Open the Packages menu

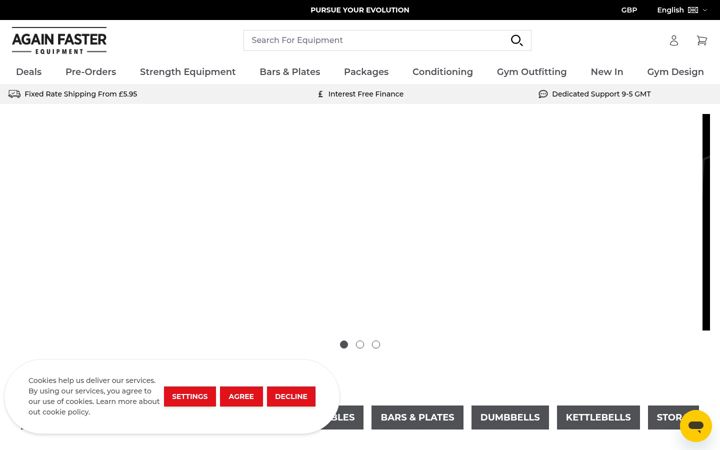[x=366, y=72]
